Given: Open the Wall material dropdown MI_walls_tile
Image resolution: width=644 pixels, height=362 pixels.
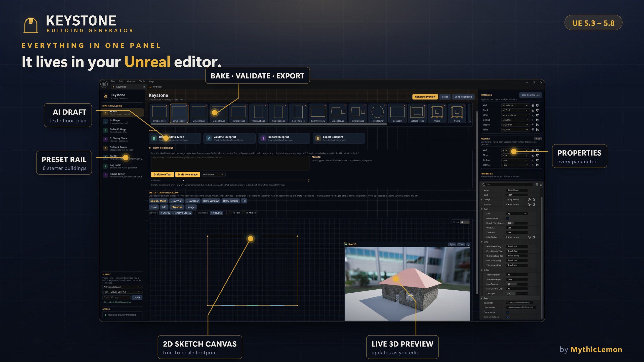Looking at the screenshot, I should [515, 105].
